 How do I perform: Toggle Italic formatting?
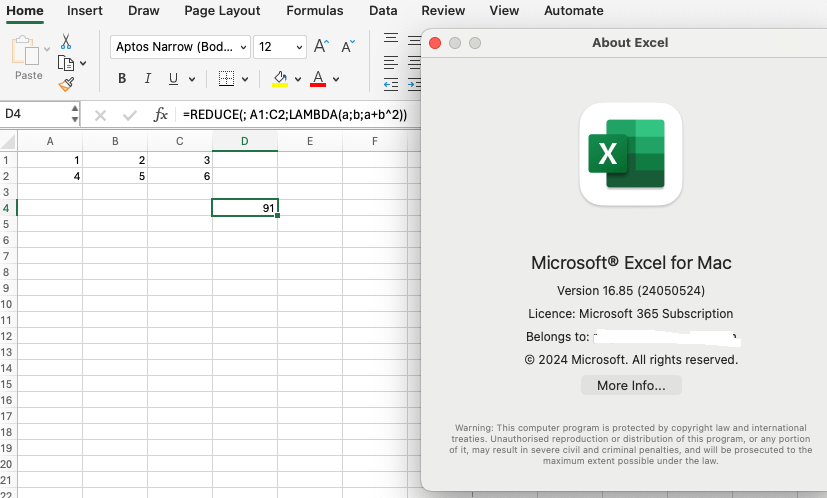(x=148, y=79)
